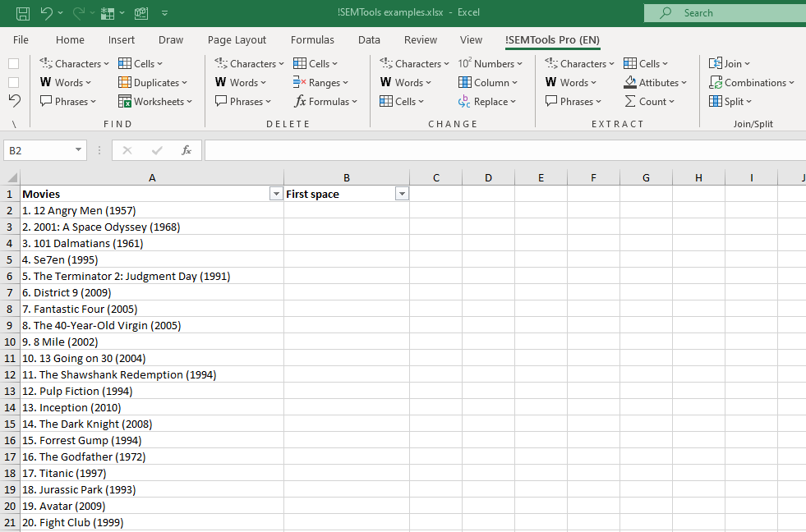This screenshot has height=532, width=806.
Task: Click into the formula bar input
Action: (505, 150)
